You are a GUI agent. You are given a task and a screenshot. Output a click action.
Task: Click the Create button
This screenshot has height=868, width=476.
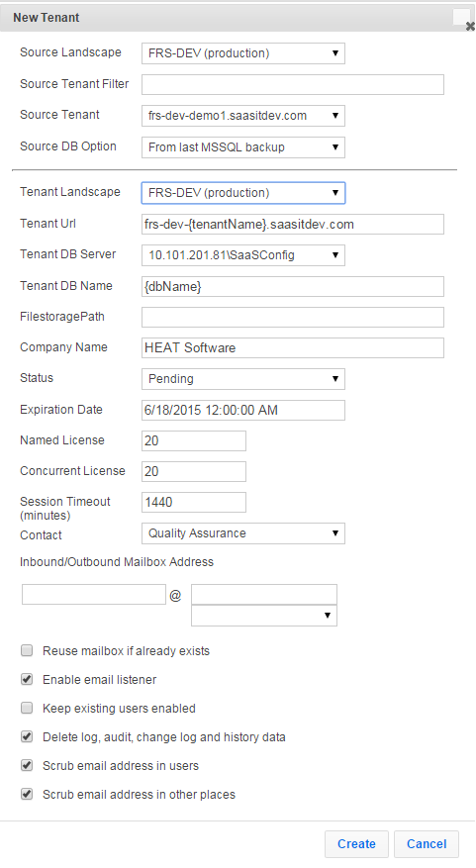tap(356, 843)
